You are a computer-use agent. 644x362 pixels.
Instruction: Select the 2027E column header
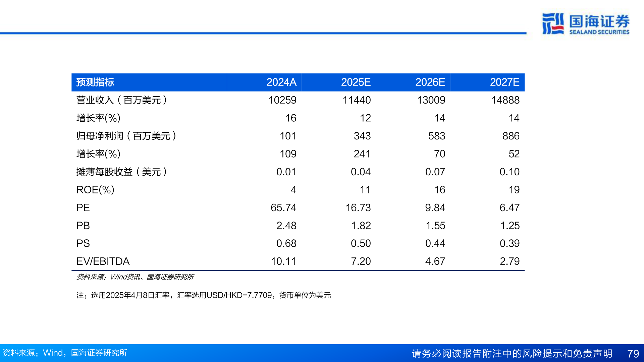tap(504, 82)
